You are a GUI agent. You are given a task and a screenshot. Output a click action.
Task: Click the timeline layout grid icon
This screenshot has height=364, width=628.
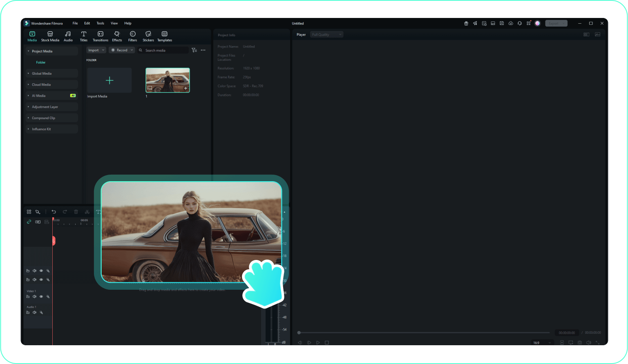coord(29,212)
